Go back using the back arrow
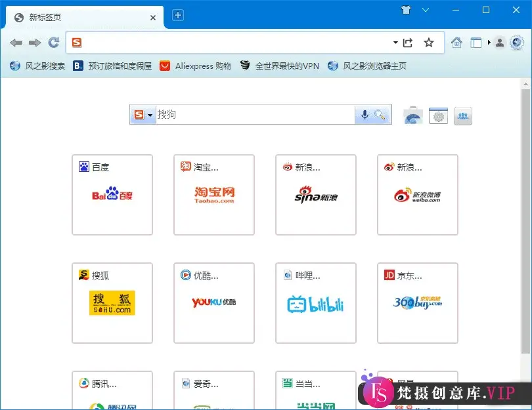The image size is (532, 410). pos(16,43)
